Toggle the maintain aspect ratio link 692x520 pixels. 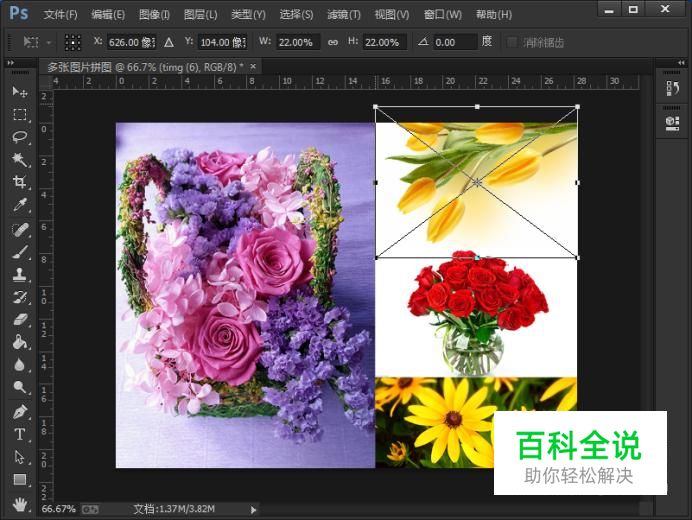pyautogui.click(x=333, y=42)
